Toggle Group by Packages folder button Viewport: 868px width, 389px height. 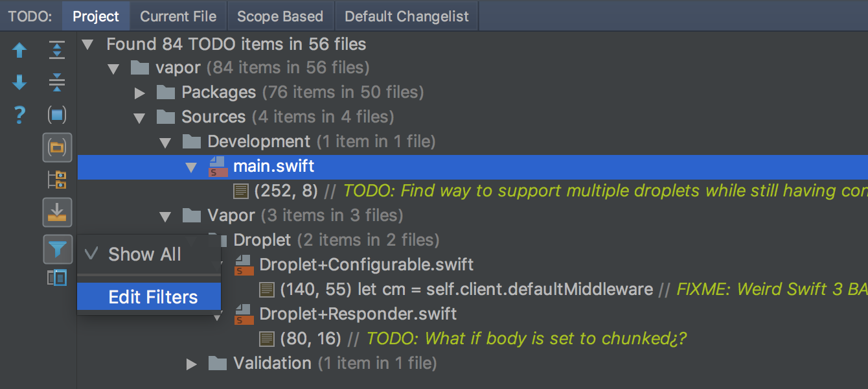pos(57,147)
